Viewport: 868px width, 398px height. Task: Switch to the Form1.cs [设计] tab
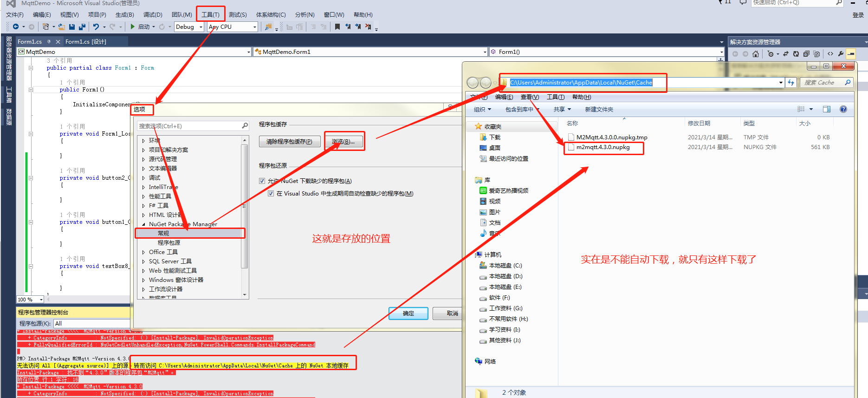click(86, 42)
